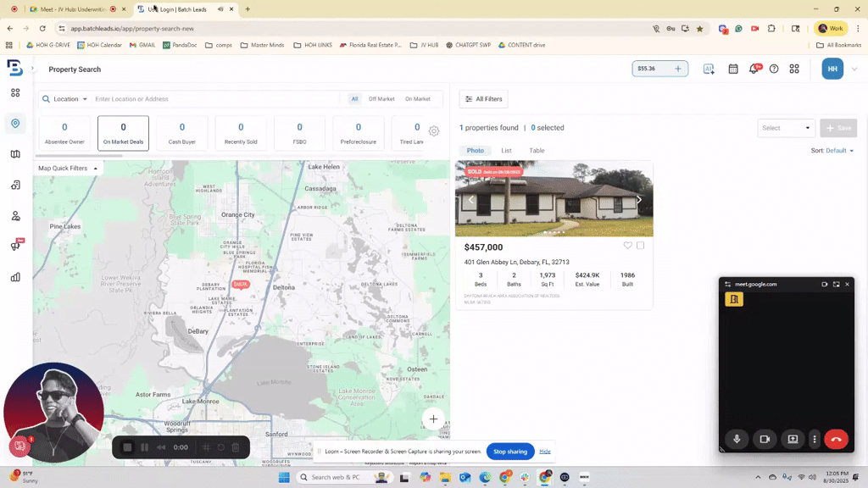Click in Enter Location or Address field
Viewport: 868px width, 488px height.
[x=216, y=99]
